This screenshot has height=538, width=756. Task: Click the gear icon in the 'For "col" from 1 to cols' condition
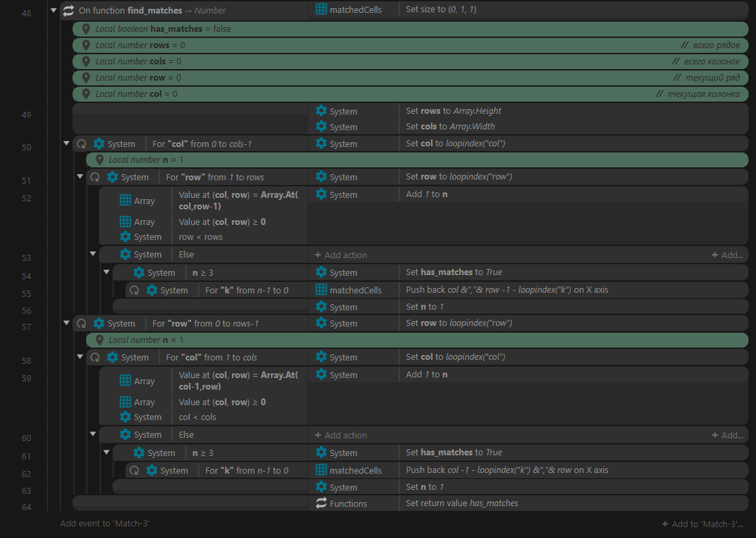coord(113,357)
